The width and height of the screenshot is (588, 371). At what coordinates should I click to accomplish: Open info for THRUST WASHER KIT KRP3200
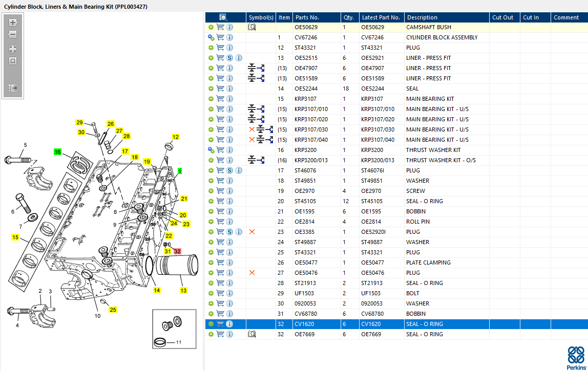(229, 150)
